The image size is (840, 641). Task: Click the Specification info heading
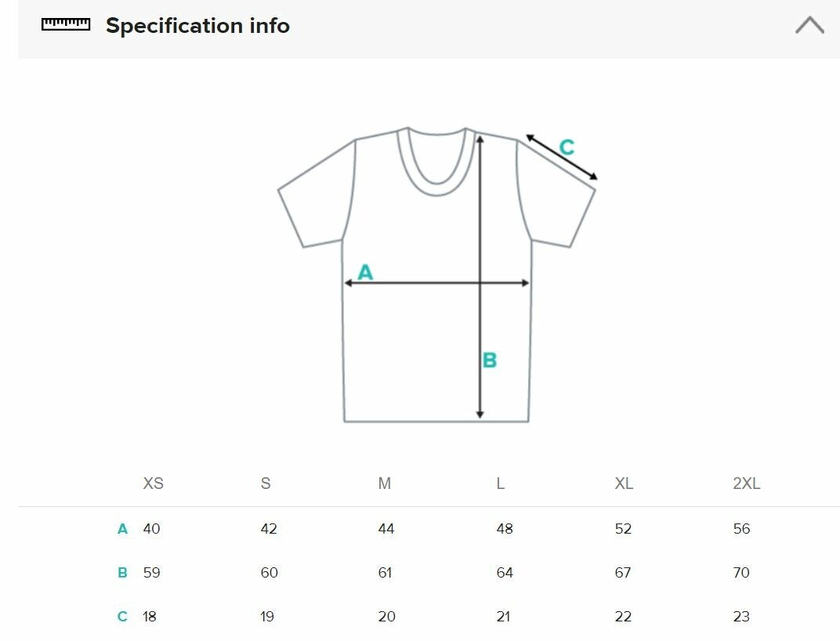click(197, 26)
